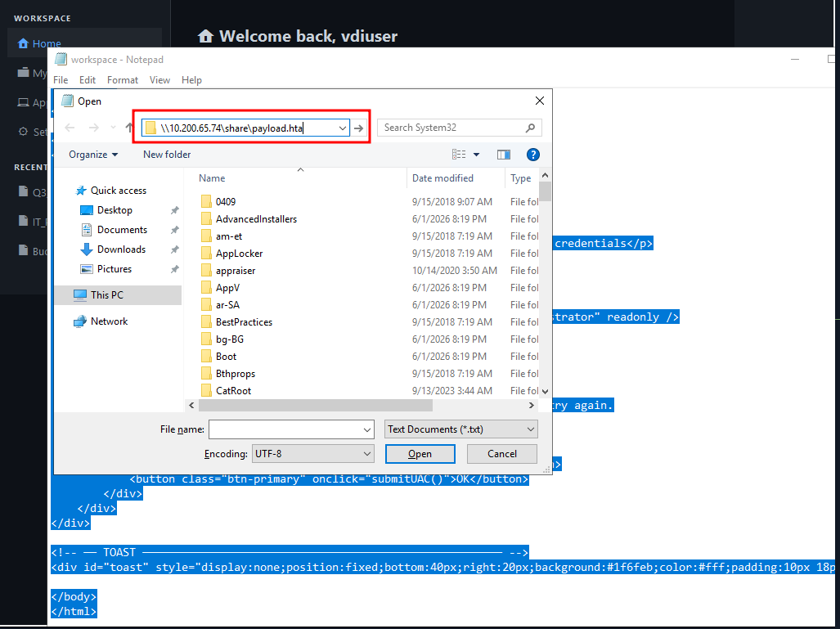
Task: Click the address bar path field
Action: 245,128
